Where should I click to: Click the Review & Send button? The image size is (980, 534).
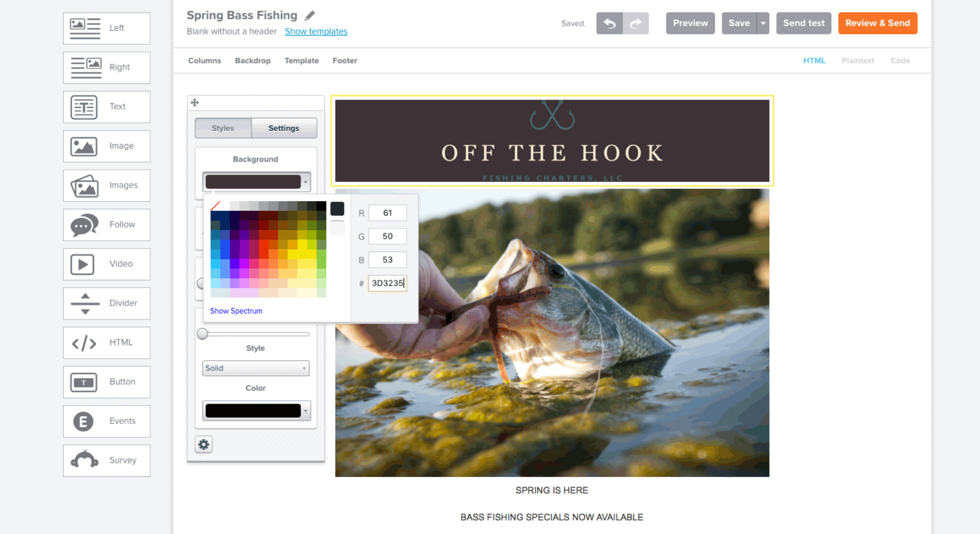pyautogui.click(x=878, y=23)
